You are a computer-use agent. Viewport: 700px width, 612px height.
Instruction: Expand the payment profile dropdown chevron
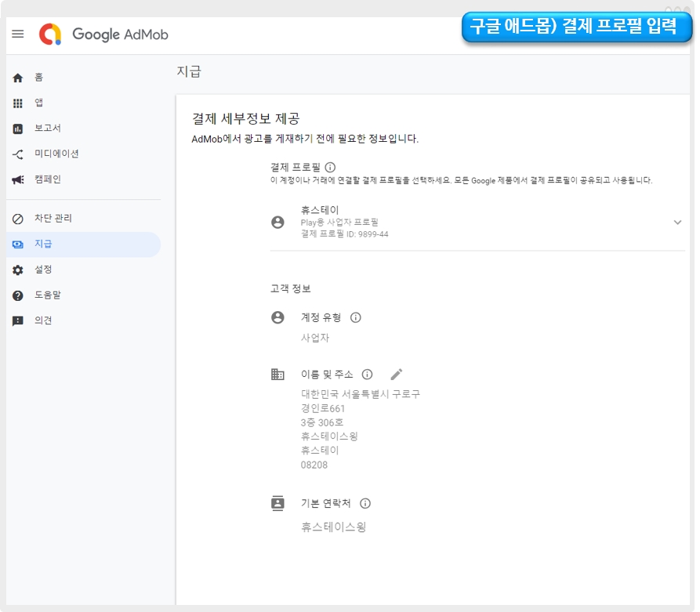point(677,223)
